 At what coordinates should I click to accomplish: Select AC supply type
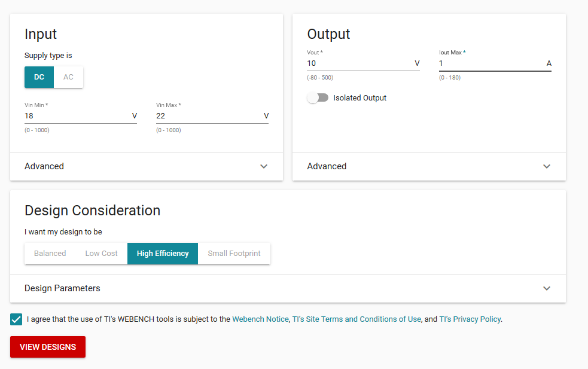(x=68, y=77)
